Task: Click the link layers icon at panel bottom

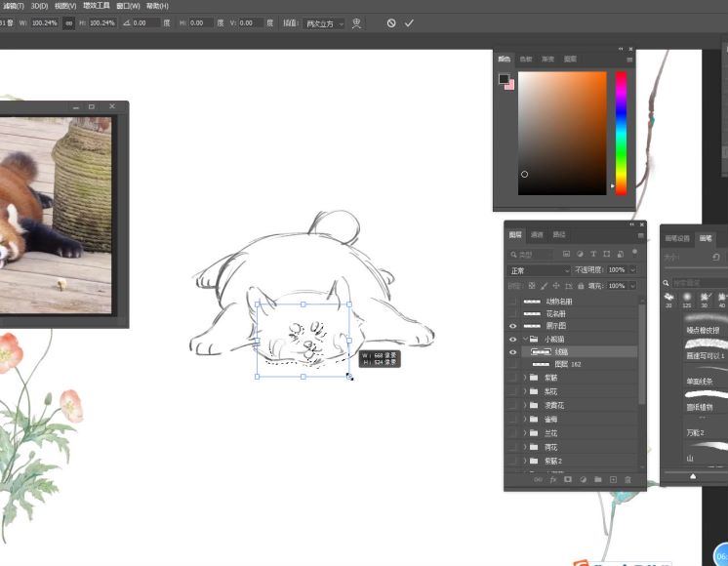Action: tap(538, 480)
